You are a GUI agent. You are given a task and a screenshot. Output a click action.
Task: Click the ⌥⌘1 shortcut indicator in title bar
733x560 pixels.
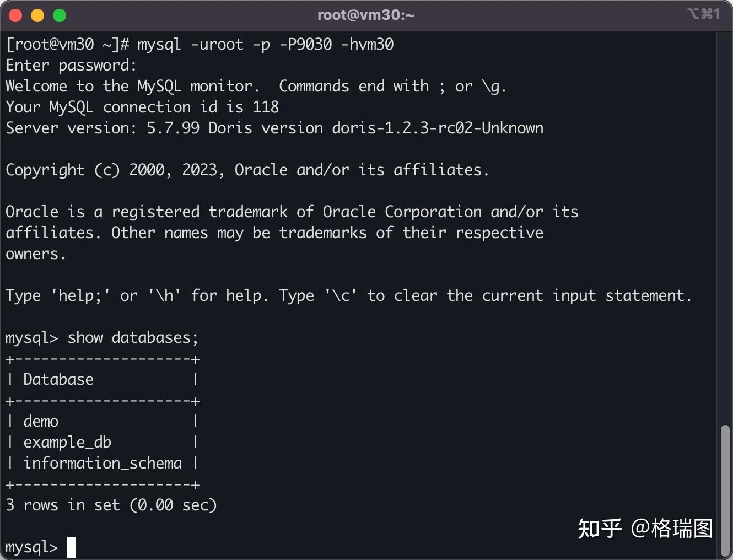tap(704, 14)
